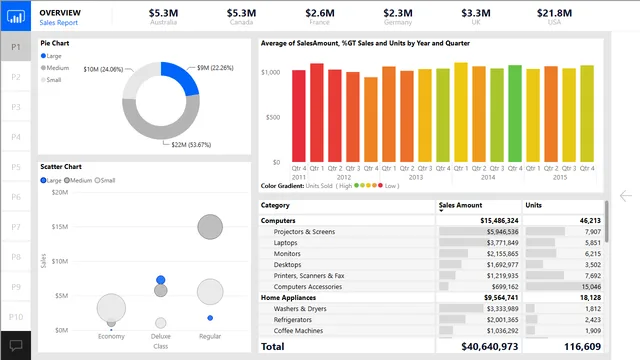Screen dimensions: 640x360
Task: Select the green Qtr 4 2014 bar
Action: [x=515, y=113]
